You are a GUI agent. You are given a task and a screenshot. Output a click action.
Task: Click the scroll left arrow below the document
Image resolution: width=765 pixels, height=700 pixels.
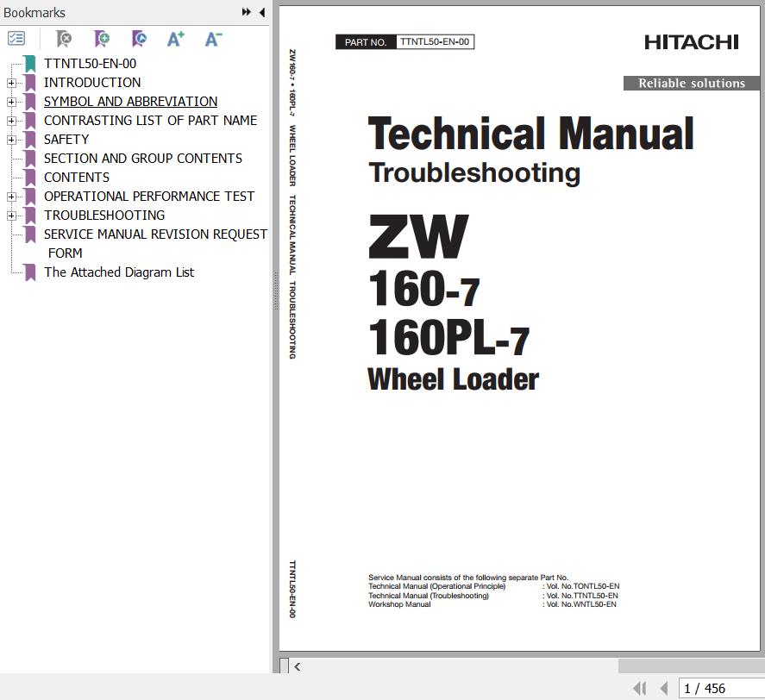point(298,666)
